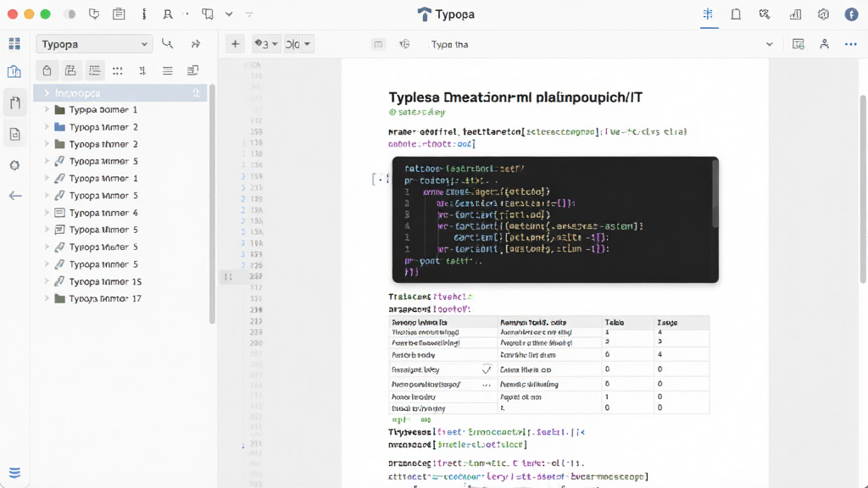This screenshot has height=488, width=868.
Task: Open the dropdown labeled 3 in the editor toolbar
Action: (x=265, y=44)
